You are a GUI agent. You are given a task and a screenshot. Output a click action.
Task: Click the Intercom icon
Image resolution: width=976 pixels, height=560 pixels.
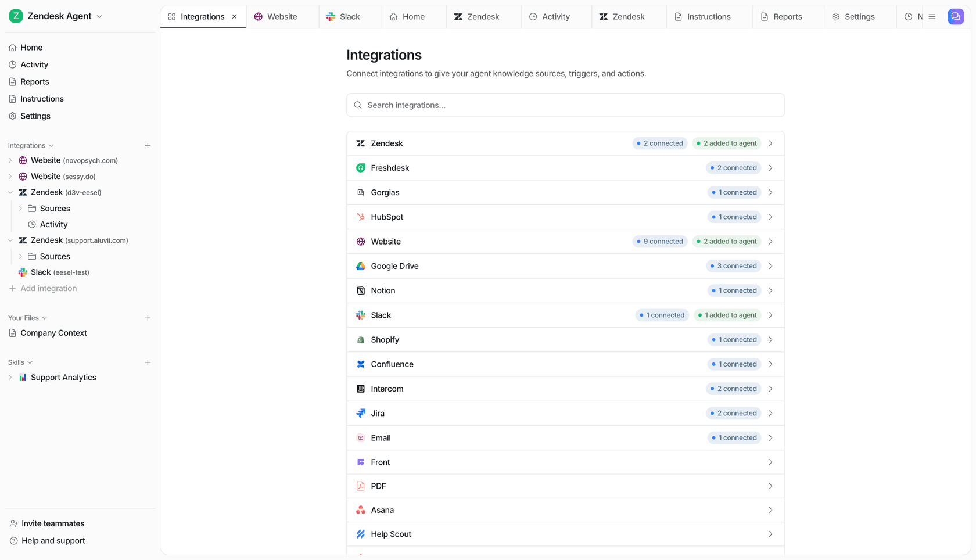(x=361, y=389)
